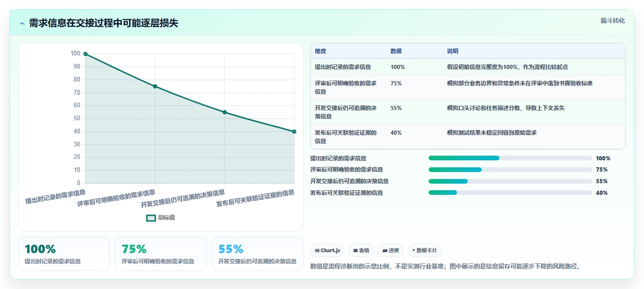
Task: Click x-axis label 开发交接后仍可追溯的决策信息
Action: pos(183,199)
